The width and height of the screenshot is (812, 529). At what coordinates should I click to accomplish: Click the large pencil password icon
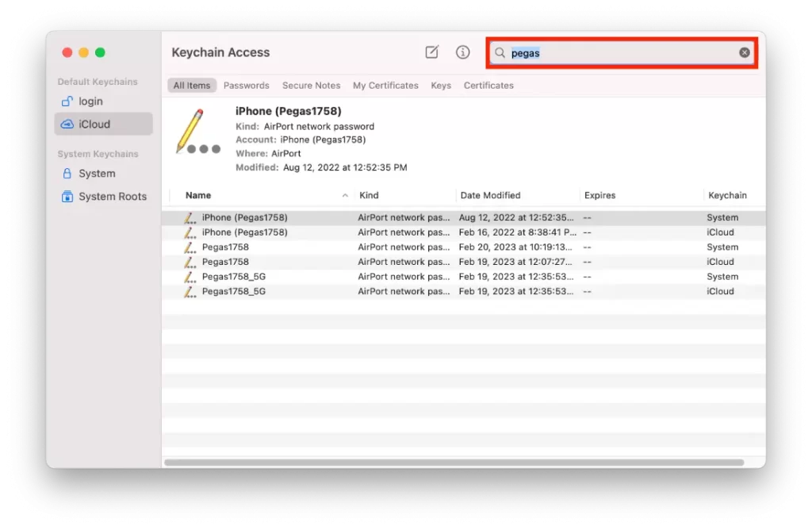point(198,132)
